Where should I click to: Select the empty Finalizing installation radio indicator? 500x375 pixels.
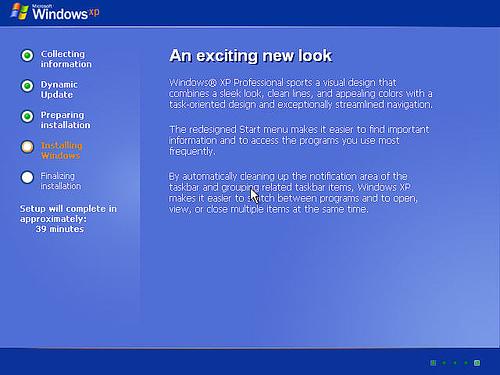pos(27,177)
